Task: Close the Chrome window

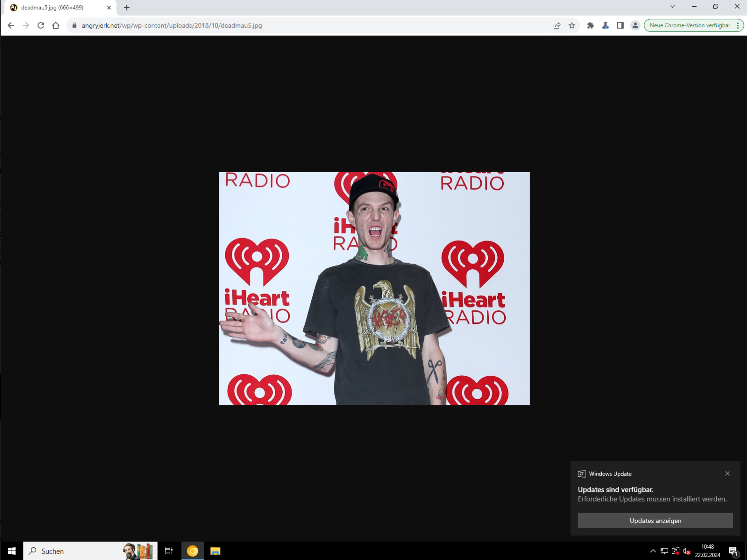Action: [737, 6]
